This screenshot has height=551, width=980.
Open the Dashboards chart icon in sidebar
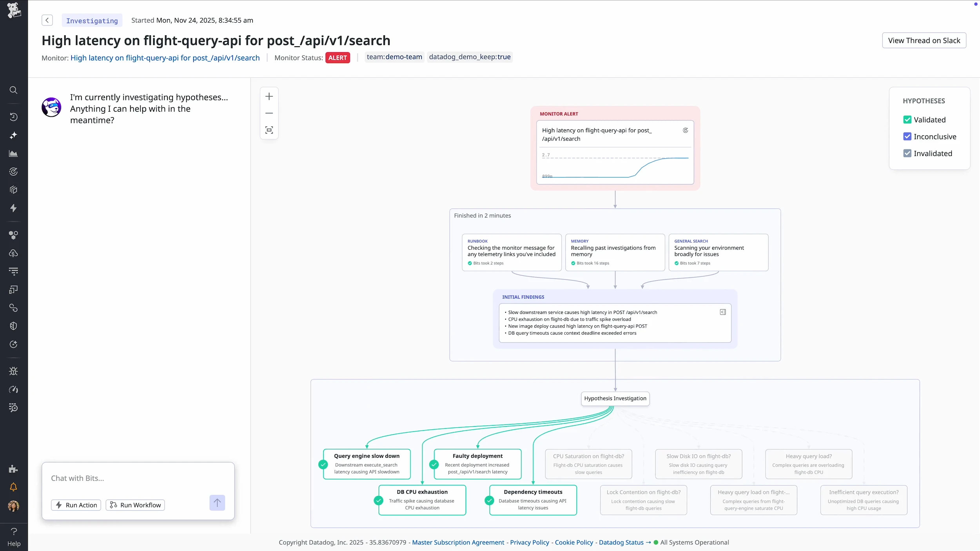14,153
